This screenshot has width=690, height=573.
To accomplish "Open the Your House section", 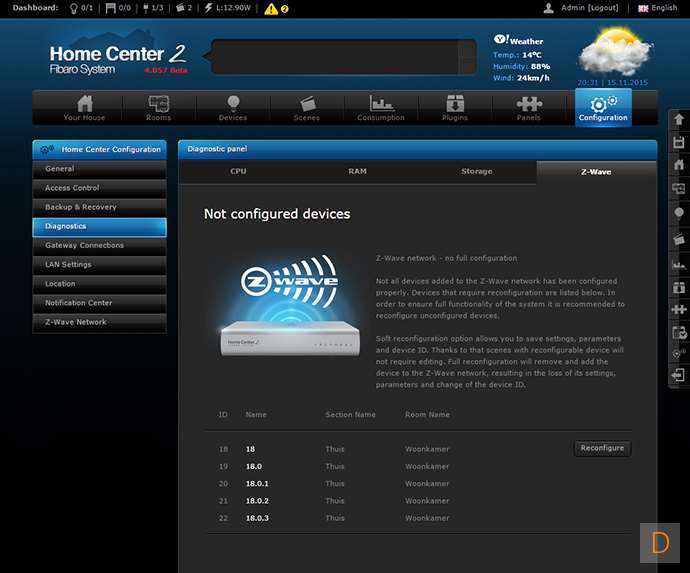I will [84, 108].
